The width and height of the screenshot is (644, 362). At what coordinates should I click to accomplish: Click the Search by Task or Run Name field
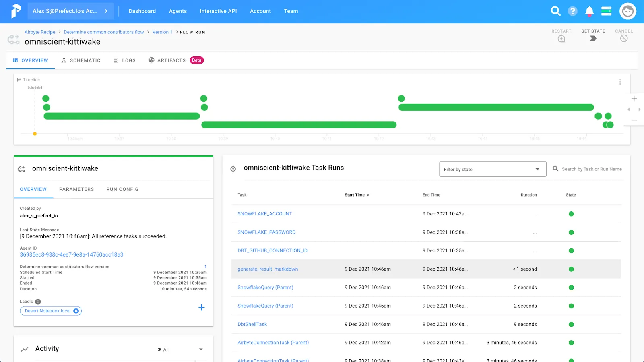coord(592,169)
